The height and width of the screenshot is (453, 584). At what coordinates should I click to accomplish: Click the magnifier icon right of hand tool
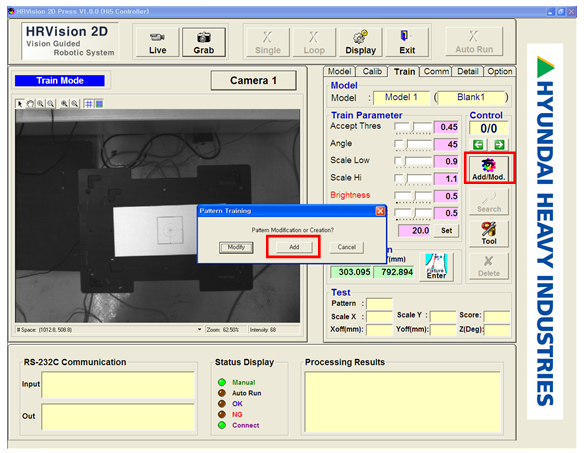40,104
